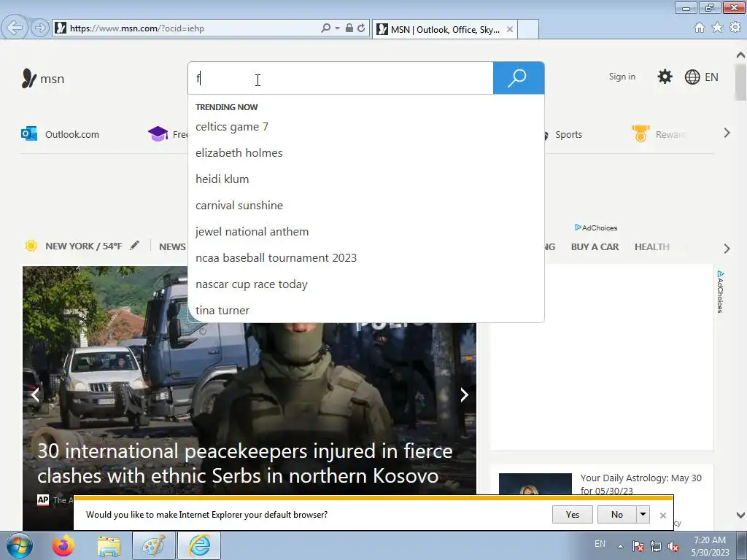Go forward with the browser Forward arrow
747x560 pixels.
tap(40, 28)
